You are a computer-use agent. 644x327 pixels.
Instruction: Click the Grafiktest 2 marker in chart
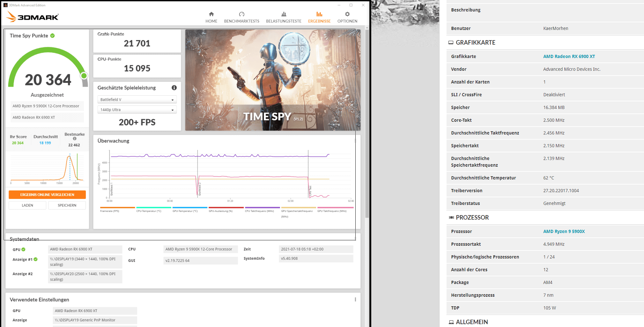(x=200, y=189)
